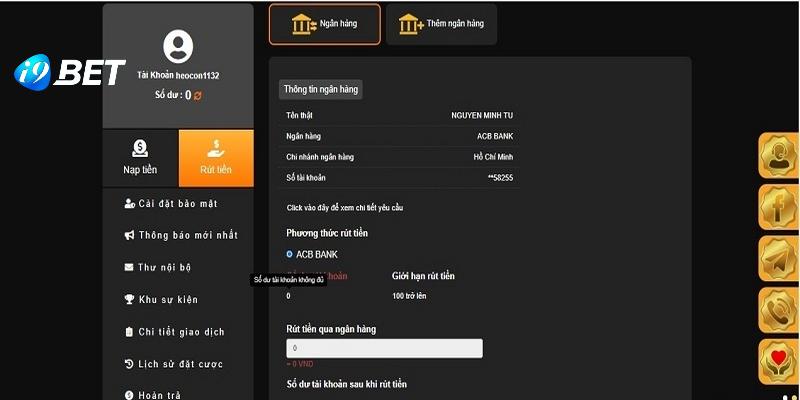Open the Nạp tiền section

pos(140,158)
